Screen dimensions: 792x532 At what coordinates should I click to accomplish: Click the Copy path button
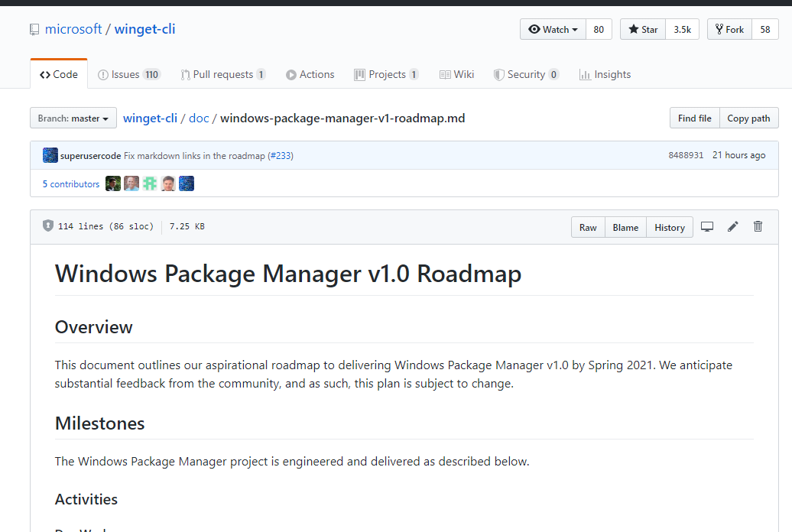[748, 118]
